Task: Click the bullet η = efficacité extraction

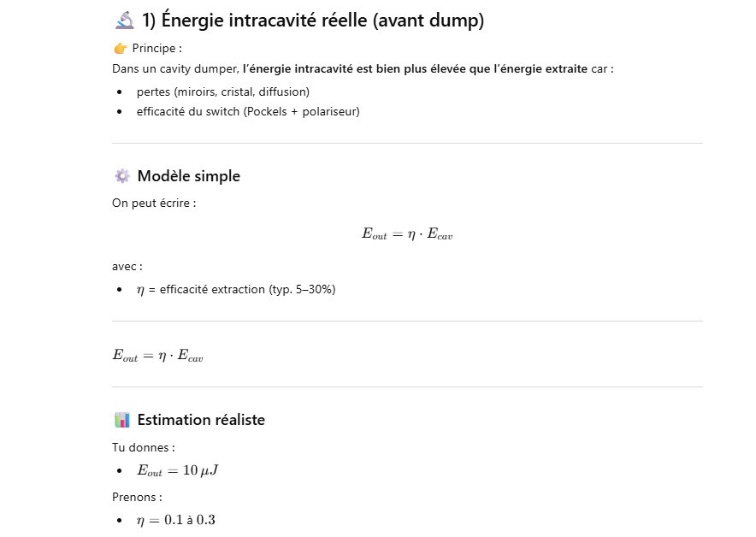Action: pyautogui.click(x=236, y=289)
